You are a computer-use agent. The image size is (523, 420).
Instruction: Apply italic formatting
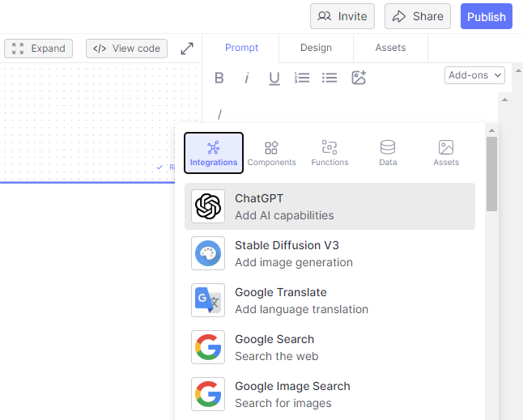(246, 78)
